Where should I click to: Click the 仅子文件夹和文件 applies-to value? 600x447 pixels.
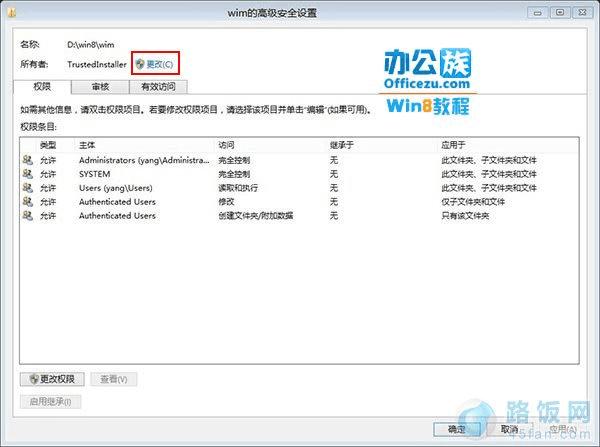click(x=473, y=202)
